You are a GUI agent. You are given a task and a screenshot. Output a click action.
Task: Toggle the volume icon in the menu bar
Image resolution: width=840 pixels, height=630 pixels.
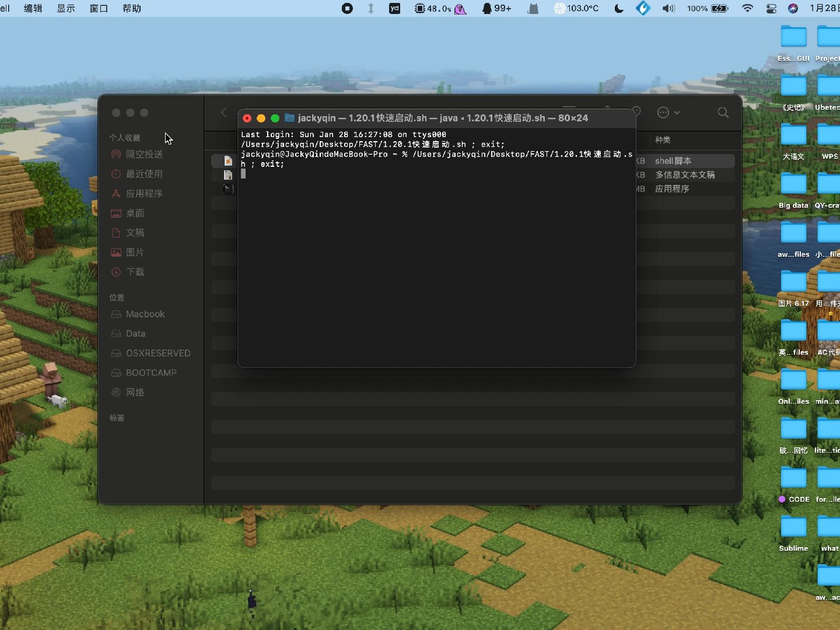click(669, 9)
